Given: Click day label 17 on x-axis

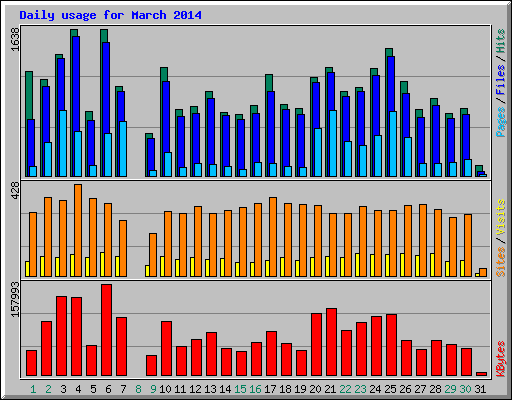Looking at the screenshot, I should (x=270, y=389).
